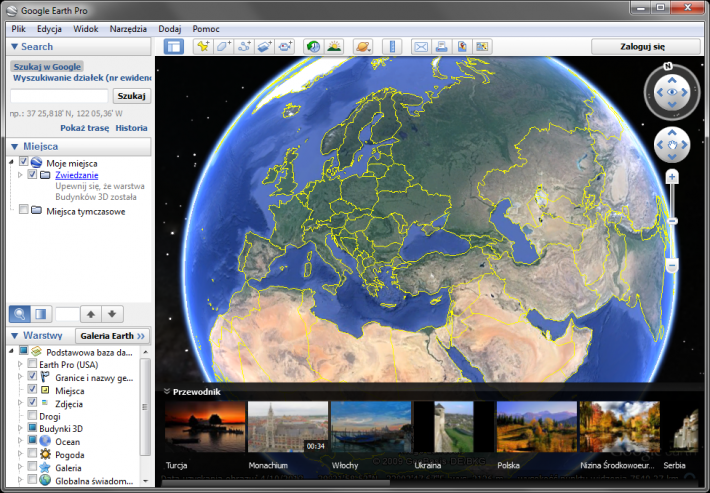710x493 pixels.
Task: Click the Layers panel vertical scrollbar
Action: (145, 406)
